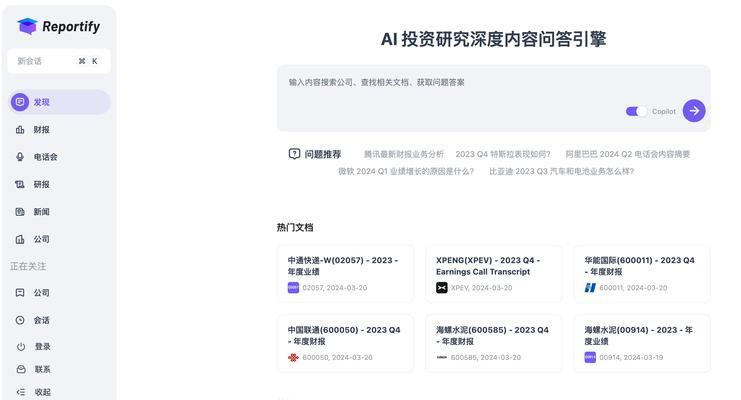Click the 登录 power icon

click(21, 347)
